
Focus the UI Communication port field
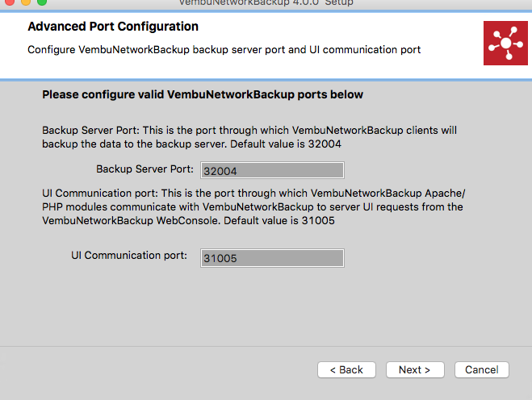[272, 258]
